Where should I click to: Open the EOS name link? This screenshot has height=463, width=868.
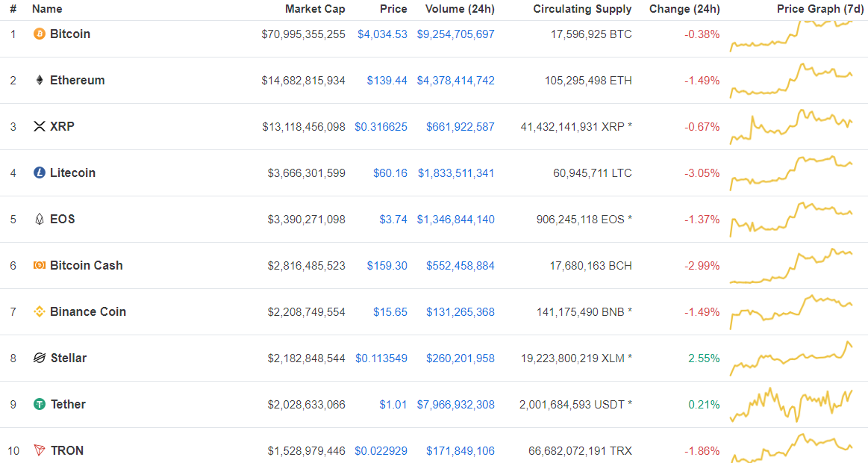pyautogui.click(x=62, y=219)
